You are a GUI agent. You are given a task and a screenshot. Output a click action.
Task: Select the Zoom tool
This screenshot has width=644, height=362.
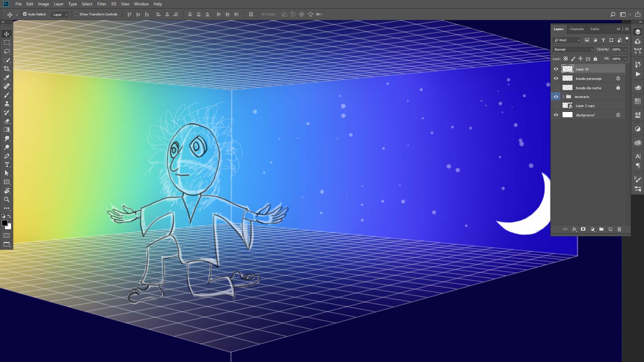point(7,199)
